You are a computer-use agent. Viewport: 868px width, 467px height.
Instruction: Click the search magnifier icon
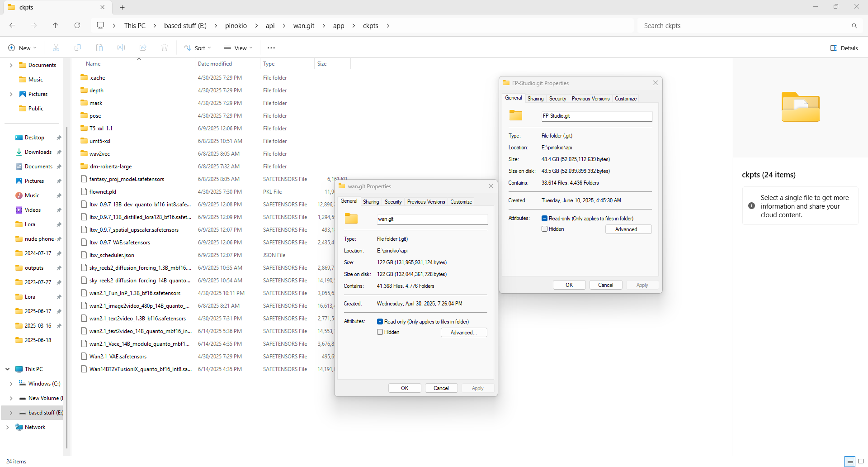click(854, 26)
